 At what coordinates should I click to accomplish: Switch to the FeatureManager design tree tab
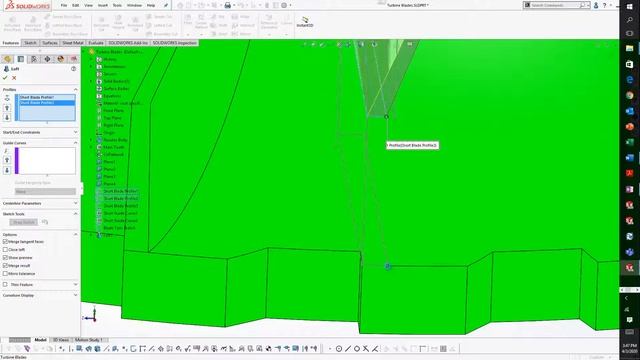click(x=7, y=59)
